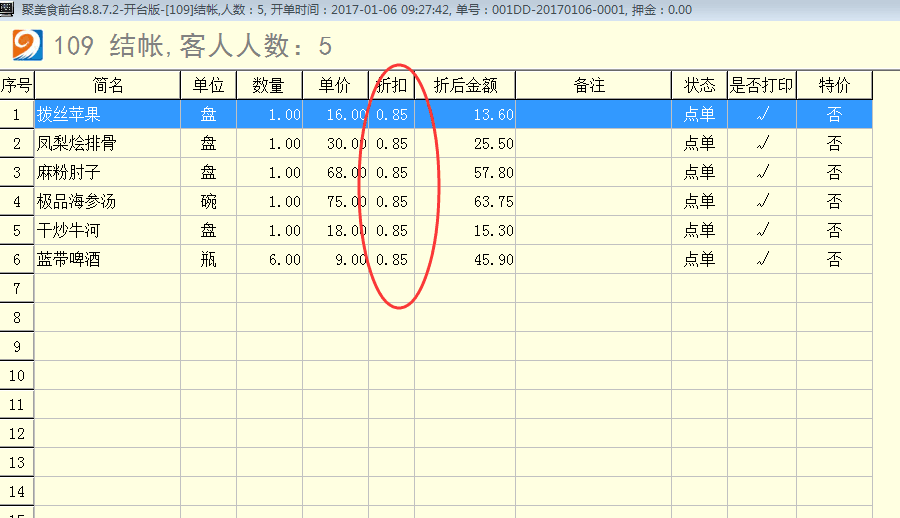This screenshot has height=518, width=900.
Task: Click the 折后金额 column header
Action: [x=465, y=85]
